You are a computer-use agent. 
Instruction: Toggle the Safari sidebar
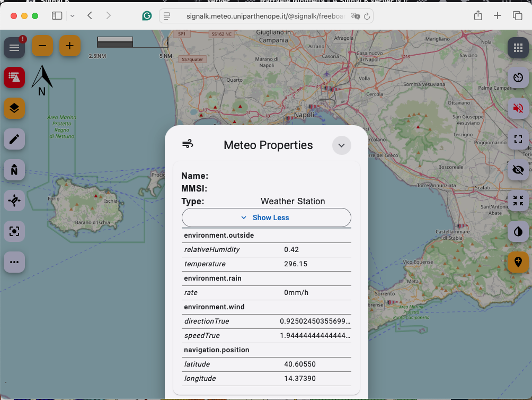(57, 15)
